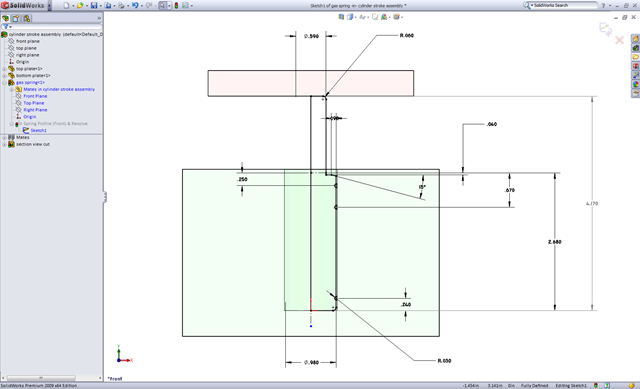Click the Save floppy disk icon
Screen dimensions: 640x389
94,5
